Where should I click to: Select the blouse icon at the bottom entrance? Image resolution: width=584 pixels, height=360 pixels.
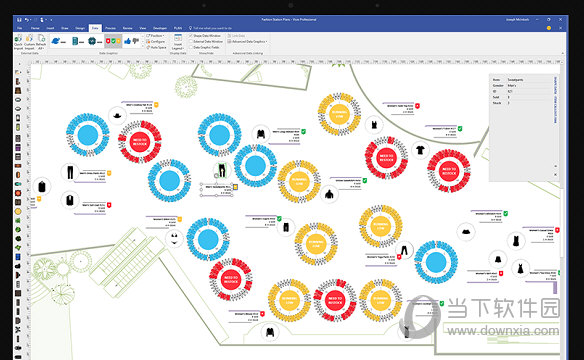pos(270,332)
